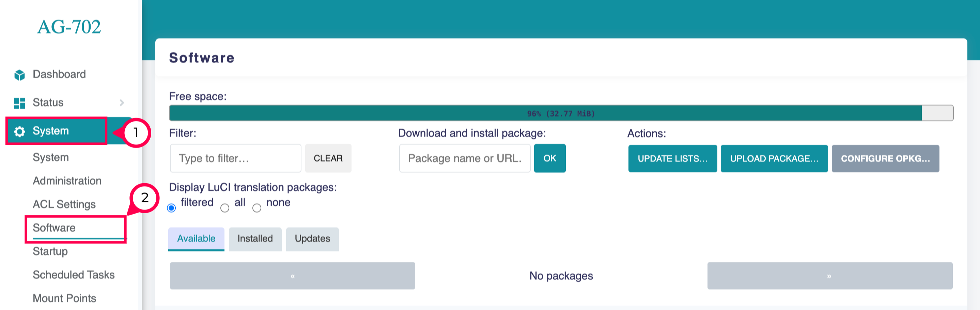The width and height of the screenshot is (980, 310).
Task: Click the Dashboard cube icon
Action: coord(19,75)
